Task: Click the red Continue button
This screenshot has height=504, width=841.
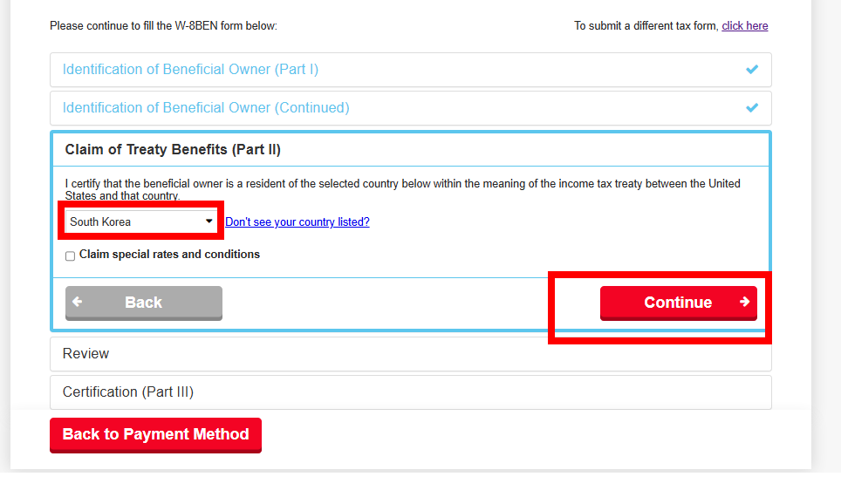Action: pos(679,303)
